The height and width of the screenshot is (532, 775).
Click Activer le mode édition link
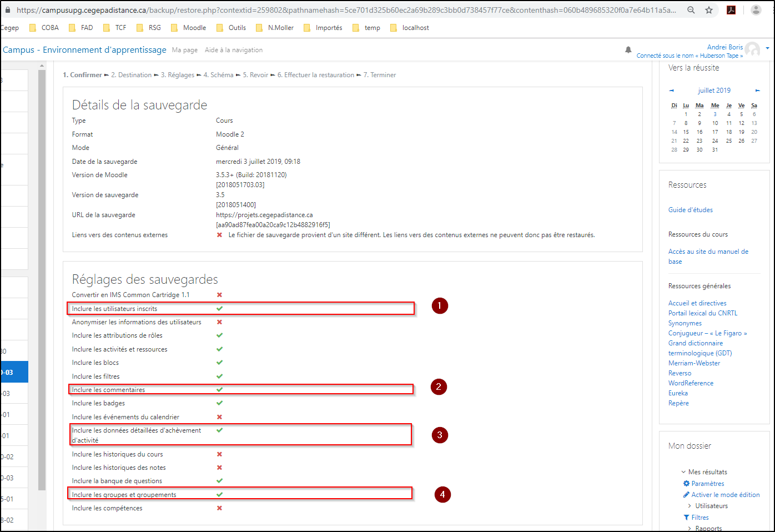click(725, 495)
